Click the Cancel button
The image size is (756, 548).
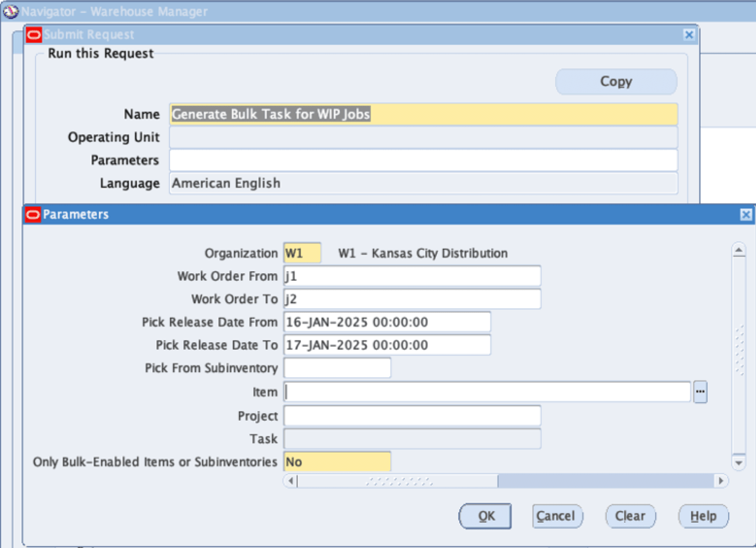click(557, 516)
